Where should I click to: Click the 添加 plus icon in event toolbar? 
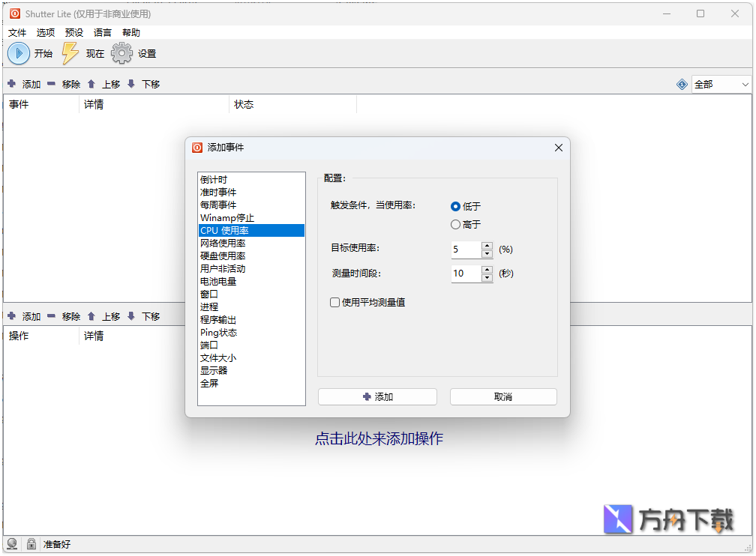point(11,84)
